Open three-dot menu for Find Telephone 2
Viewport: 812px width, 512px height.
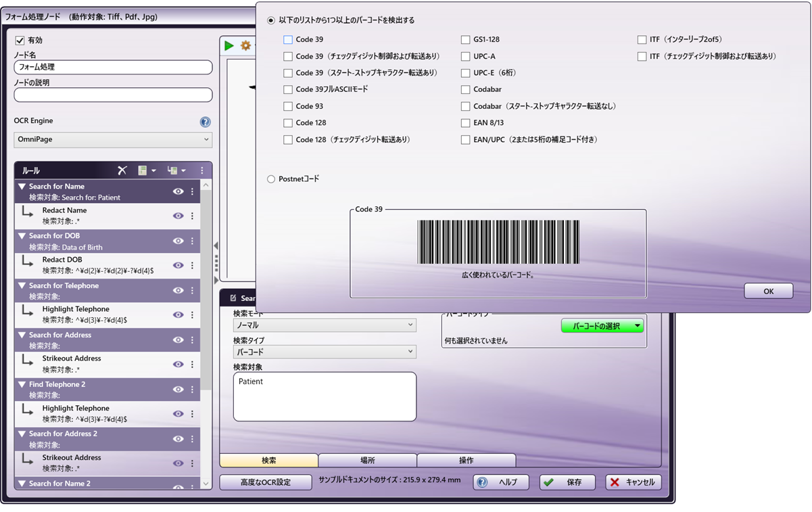pos(192,389)
